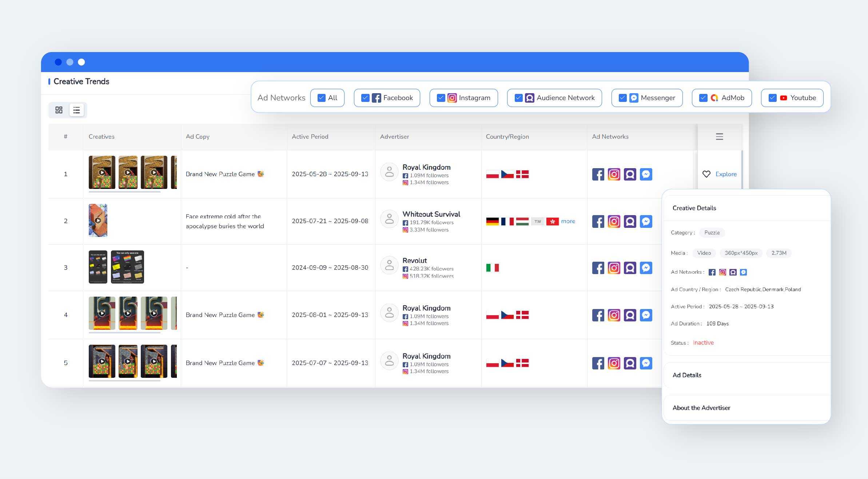Click Audience Network icon in row 4
Image resolution: width=868 pixels, height=479 pixels.
(630, 315)
